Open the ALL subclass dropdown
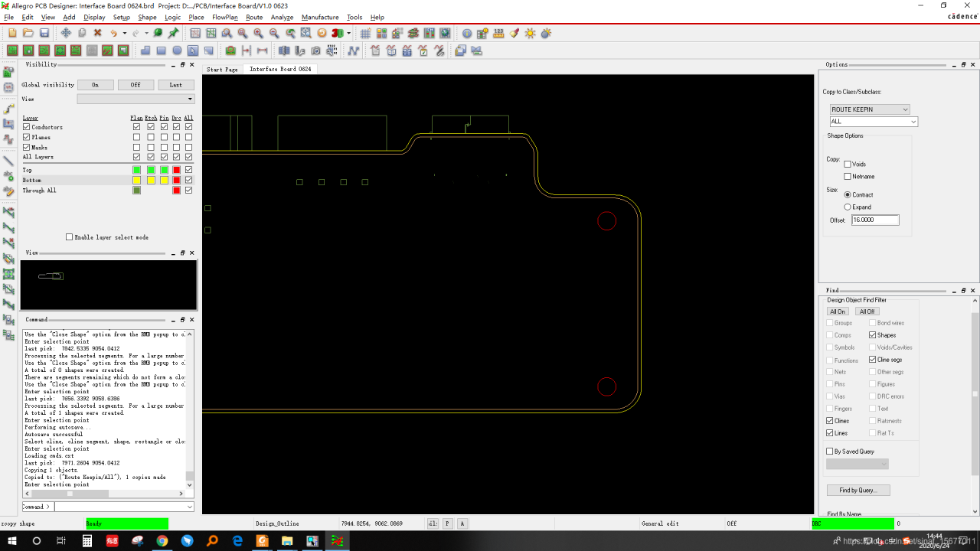The height and width of the screenshot is (551, 980). (874, 122)
